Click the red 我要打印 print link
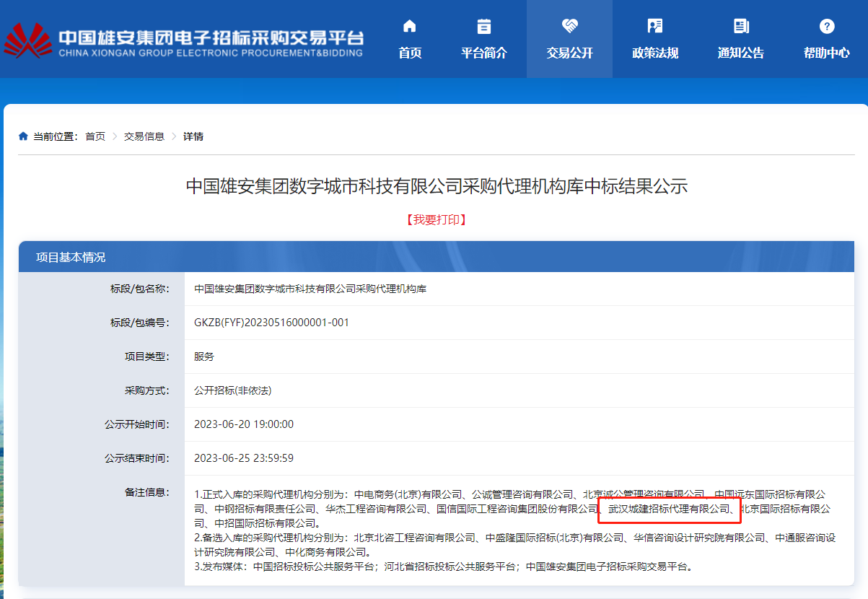Screen dimensions: 868x599 click(436, 219)
